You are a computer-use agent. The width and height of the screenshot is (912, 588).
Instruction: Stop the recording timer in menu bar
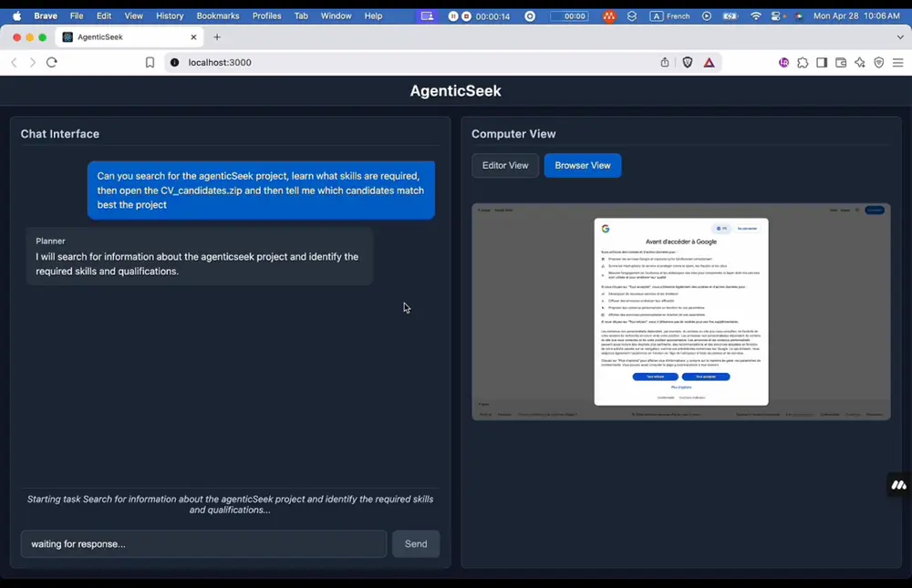466,15
